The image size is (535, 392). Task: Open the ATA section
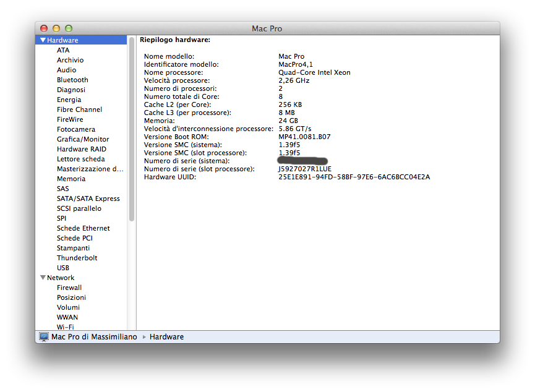pyautogui.click(x=63, y=50)
